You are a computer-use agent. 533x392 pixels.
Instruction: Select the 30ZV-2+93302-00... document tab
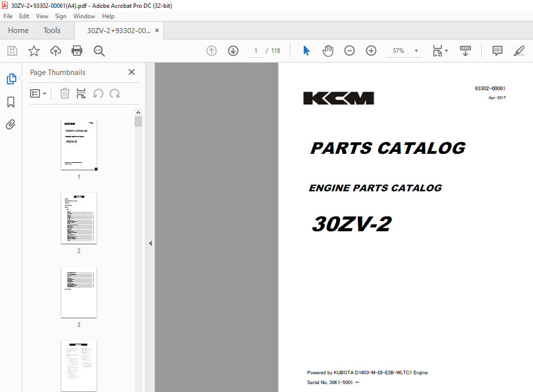tap(119, 31)
